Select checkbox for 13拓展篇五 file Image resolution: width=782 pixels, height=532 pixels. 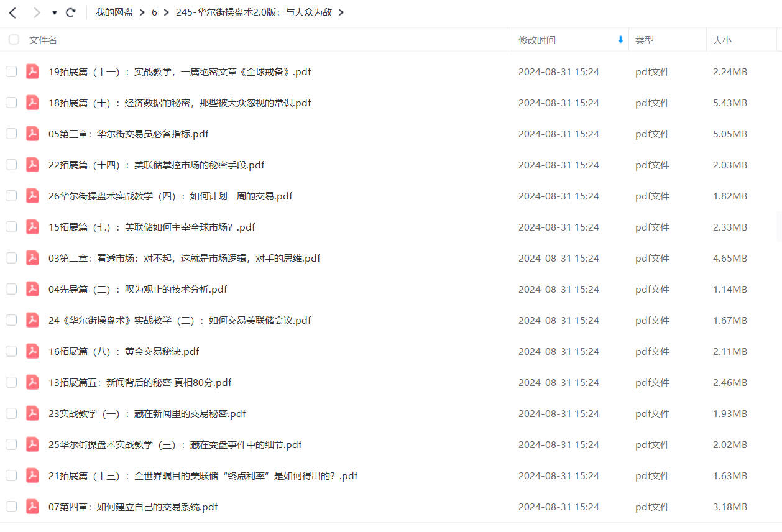pyautogui.click(x=11, y=382)
